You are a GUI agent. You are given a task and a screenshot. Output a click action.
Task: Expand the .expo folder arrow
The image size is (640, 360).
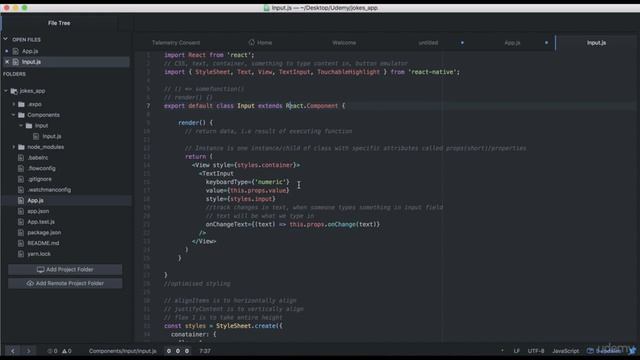(x=13, y=104)
